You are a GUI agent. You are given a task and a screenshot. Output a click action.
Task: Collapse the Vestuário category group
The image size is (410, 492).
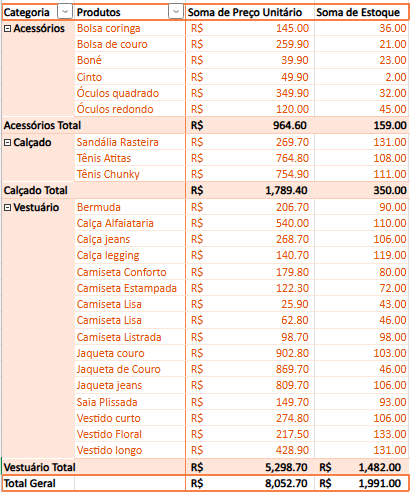tap(7, 208)
